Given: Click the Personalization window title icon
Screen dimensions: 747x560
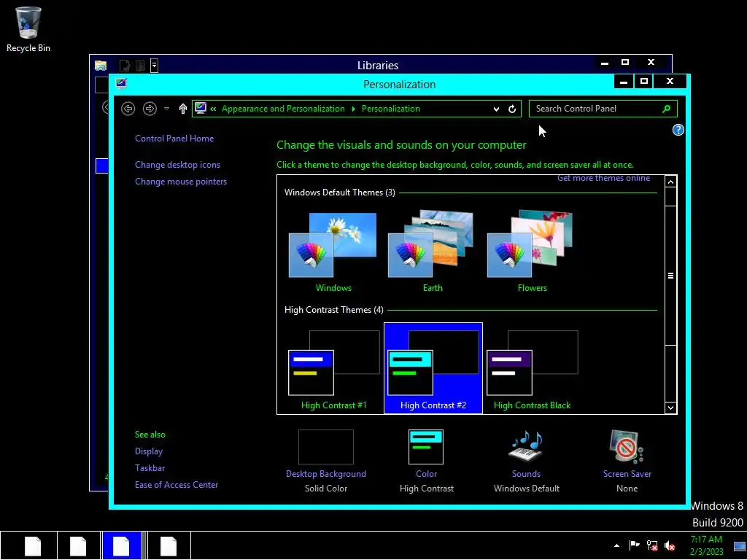Looking at the screenshot, I should (121, 84).
